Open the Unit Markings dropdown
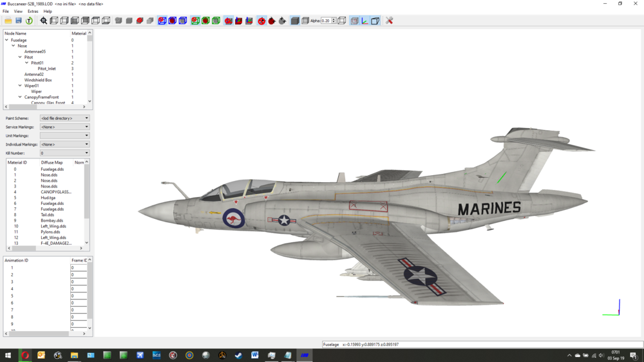644x362 pixels. coord(64,136)
